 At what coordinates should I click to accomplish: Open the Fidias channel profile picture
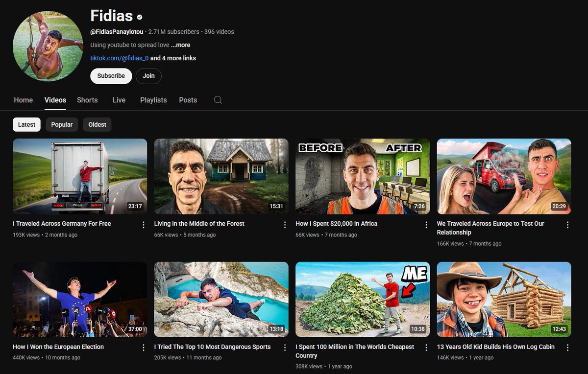(x=48, y=46)
